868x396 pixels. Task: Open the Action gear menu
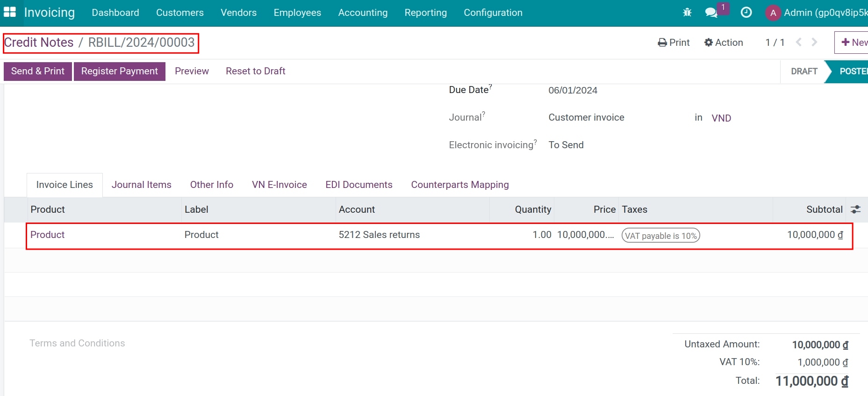[x=724, y=43]
